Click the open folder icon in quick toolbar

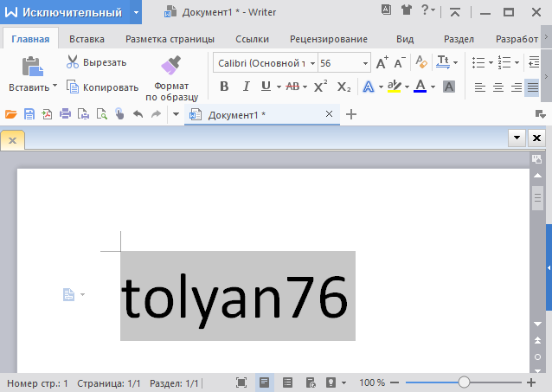[10, 114]
